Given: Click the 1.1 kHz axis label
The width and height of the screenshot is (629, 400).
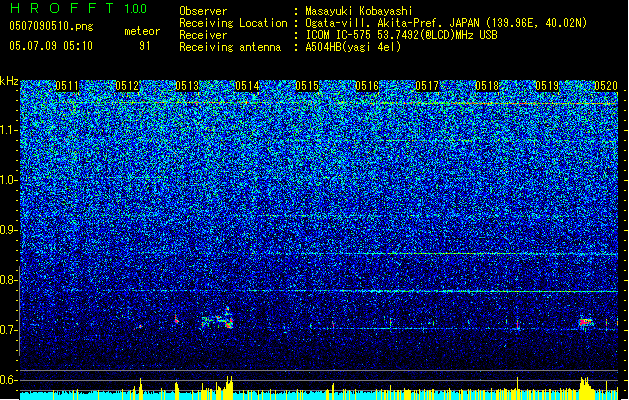Looking at the screenshot, I should (9, 130).
